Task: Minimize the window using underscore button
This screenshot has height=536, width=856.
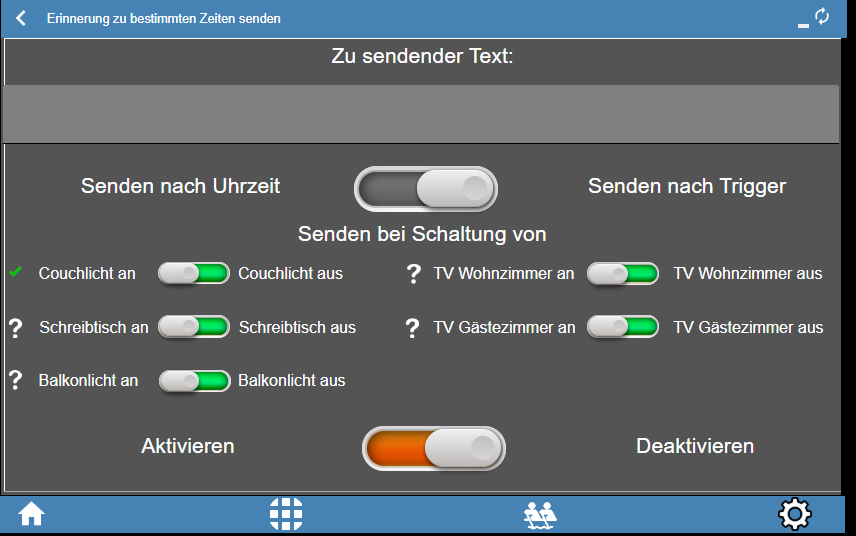Action: pos(802,22)
